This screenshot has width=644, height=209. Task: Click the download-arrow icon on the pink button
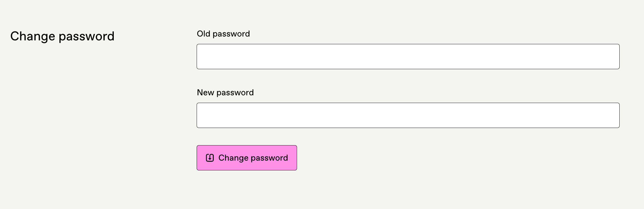click(210, 158)
